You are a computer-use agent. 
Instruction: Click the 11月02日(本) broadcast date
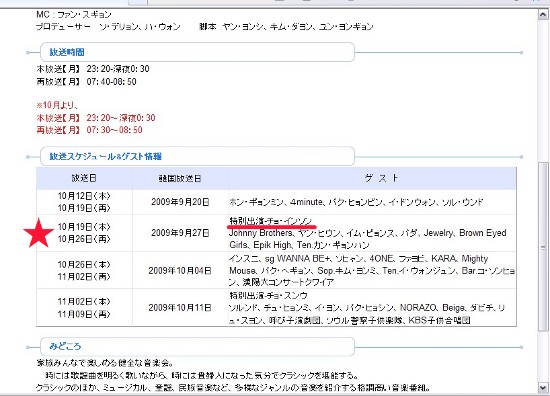tap(84, 302)
